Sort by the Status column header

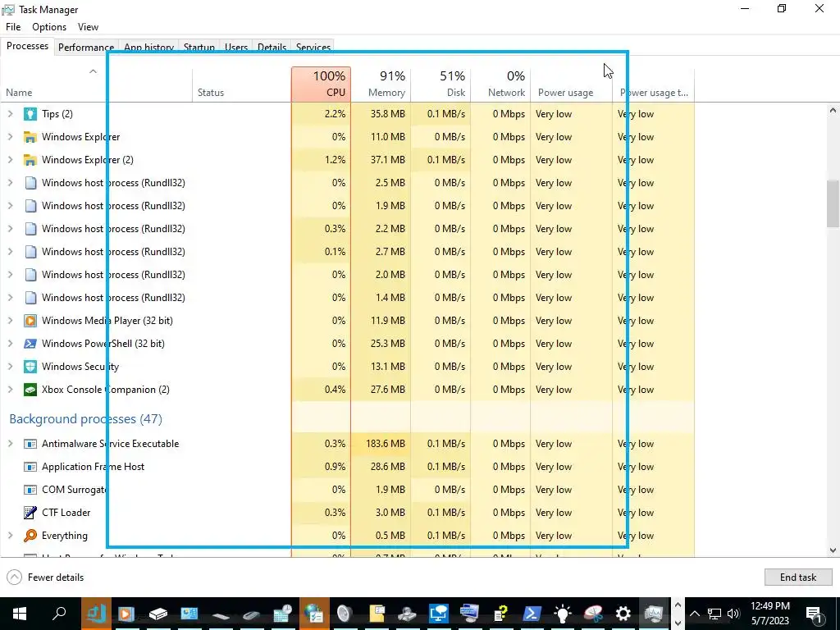242,84
